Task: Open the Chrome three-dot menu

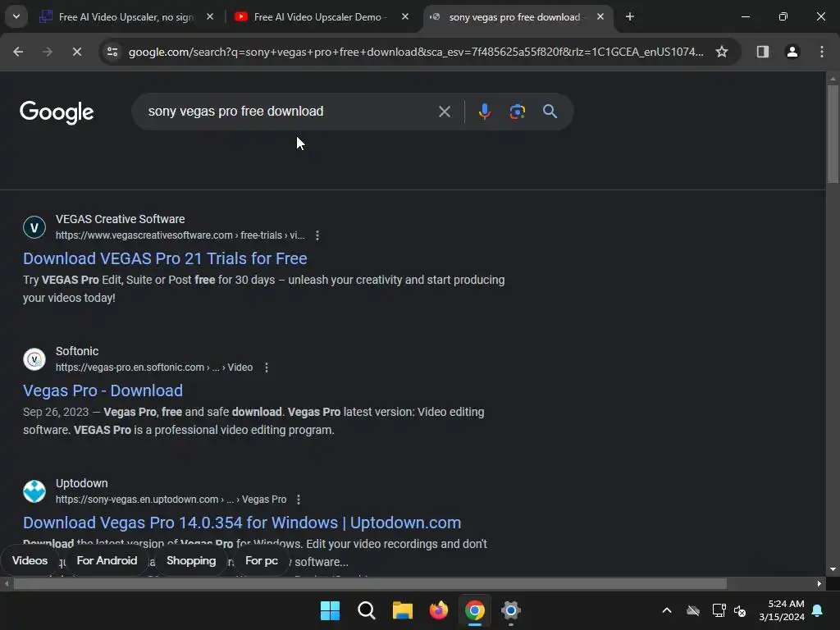Action: [x=822, y=52]
